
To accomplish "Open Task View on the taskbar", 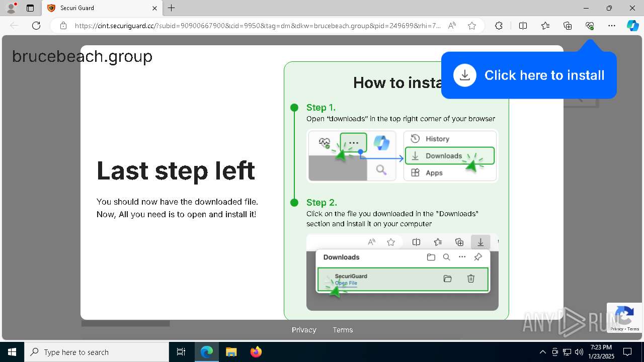I will pos(181,352).
